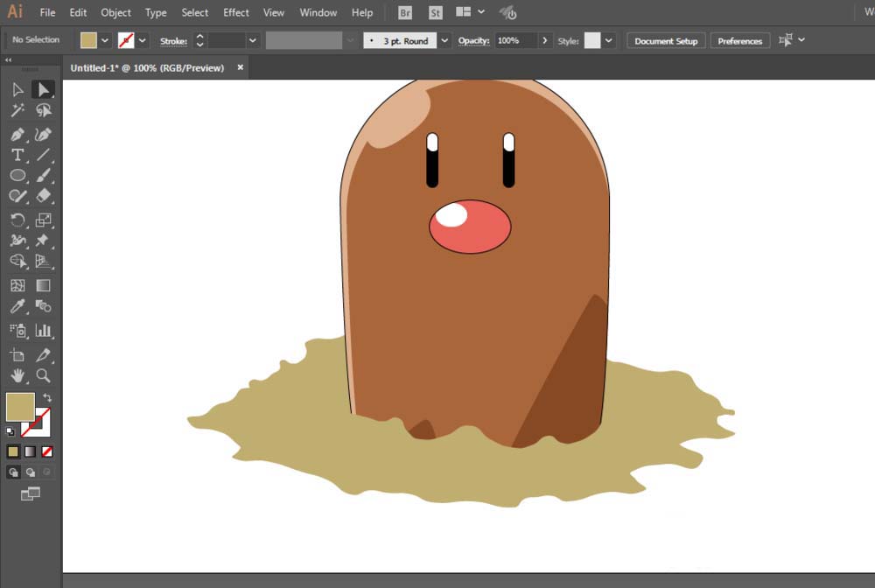Select the Rotate tool
The width and height of the screenshot is (875, 588).
point(17,220)
